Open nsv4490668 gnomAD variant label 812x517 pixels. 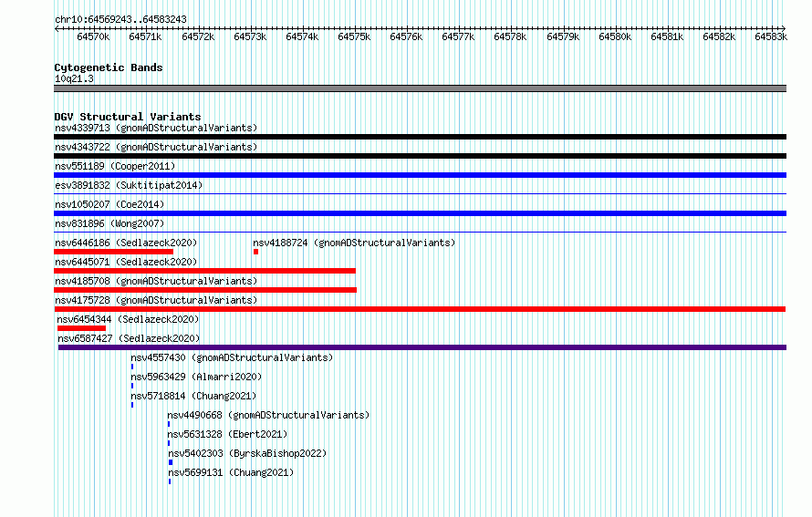click(x=268, y=415)
